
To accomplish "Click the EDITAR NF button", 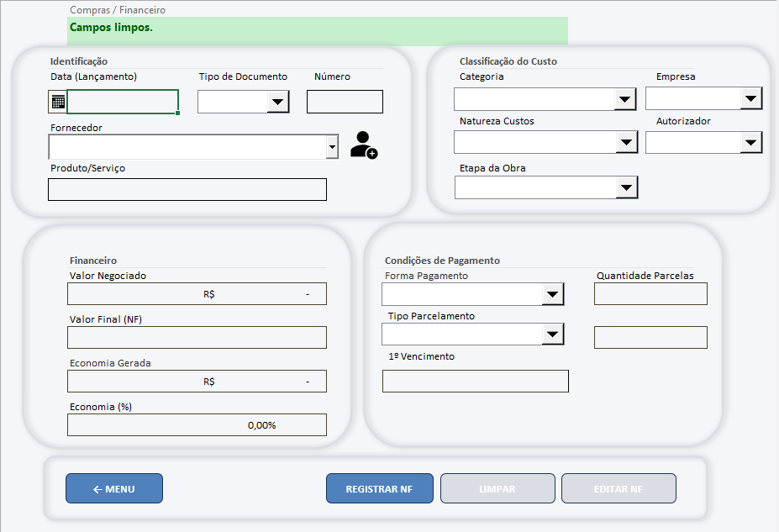I will click(618, 488).
